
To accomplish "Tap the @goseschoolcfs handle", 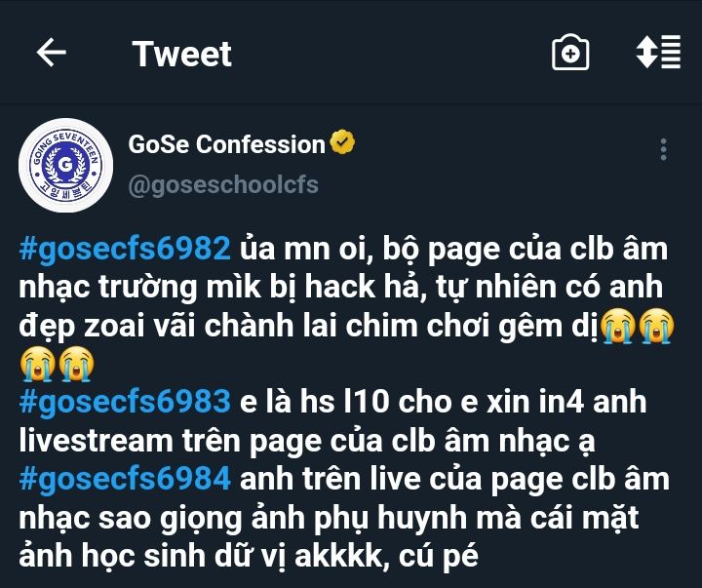I will point(223,184).
